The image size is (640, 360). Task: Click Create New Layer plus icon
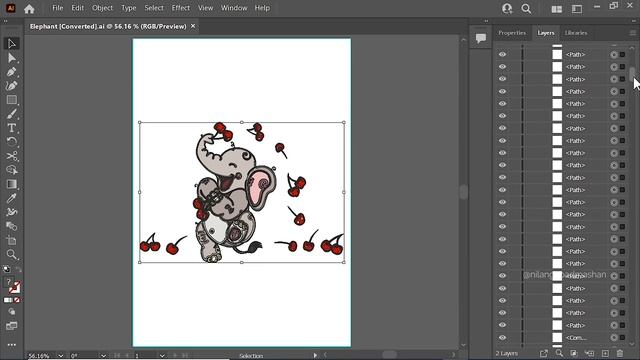605,353
